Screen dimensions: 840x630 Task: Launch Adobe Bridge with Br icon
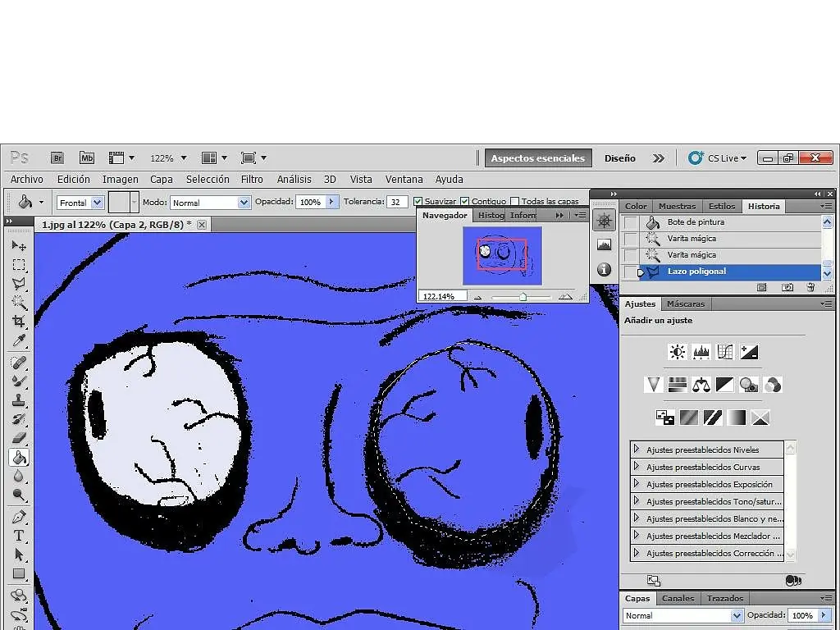tap(57, 158)
